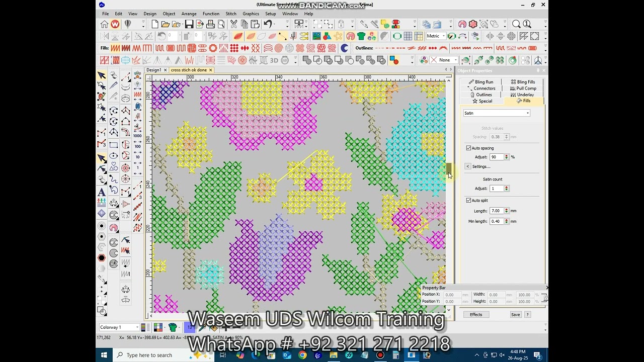Viewport: 644px width, 362px height.
Task: Click the blue crescent icon beside Outlines
Action: pyautogui.click(x=345, y=48)
